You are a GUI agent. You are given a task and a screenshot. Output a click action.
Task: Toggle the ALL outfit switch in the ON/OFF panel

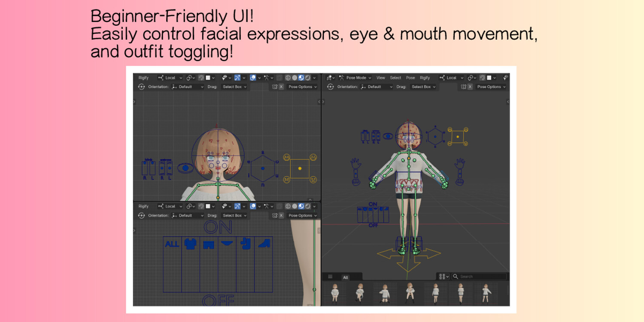(172, 244)
